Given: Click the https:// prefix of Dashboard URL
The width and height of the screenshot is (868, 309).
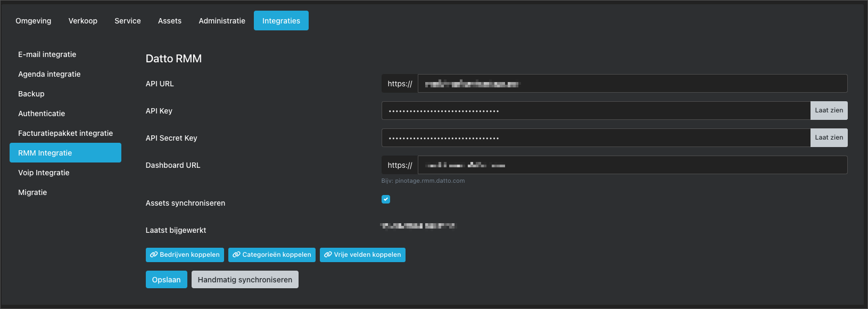Looking at the screenshot, I should coord(400,165).
